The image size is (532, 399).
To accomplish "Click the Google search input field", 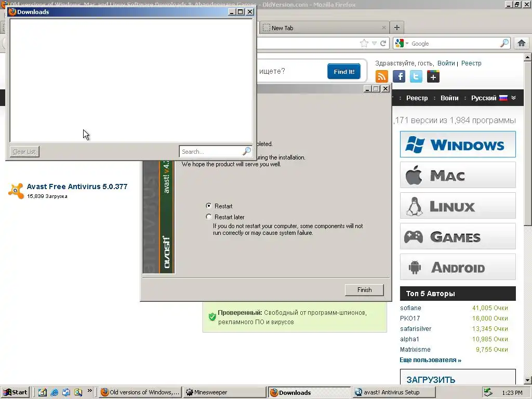I will point(455,44).
